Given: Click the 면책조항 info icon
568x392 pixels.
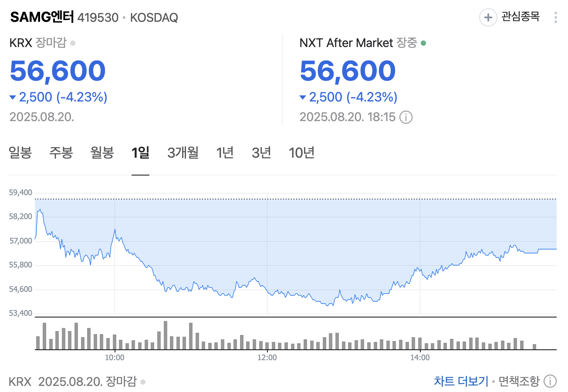Looking at the screenshot, I should [550, 381].
